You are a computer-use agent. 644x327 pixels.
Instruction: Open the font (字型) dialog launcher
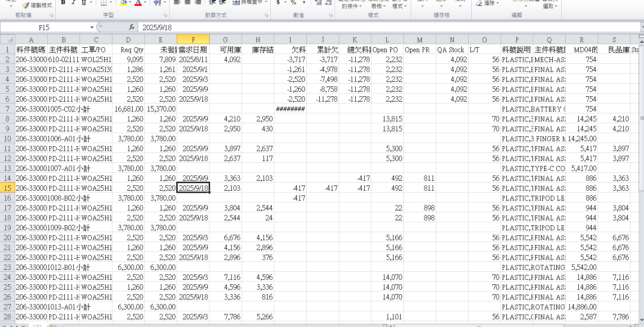coord(165,15)
